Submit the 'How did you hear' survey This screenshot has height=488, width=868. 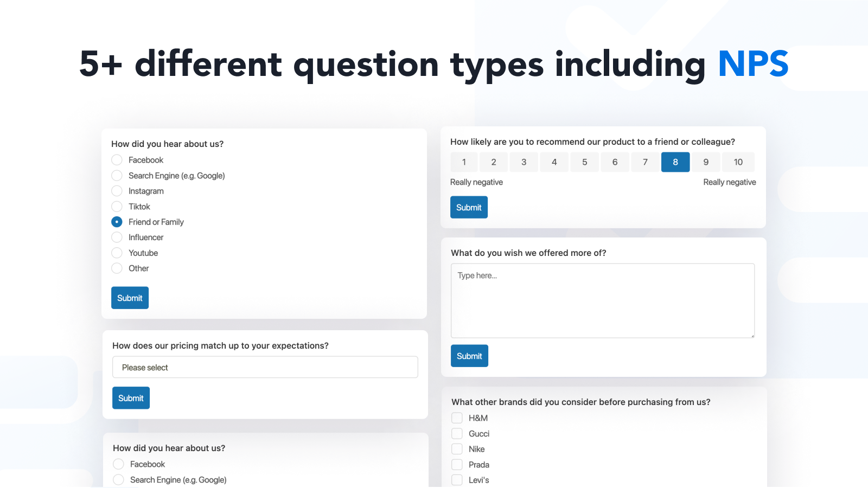point(130,298)
